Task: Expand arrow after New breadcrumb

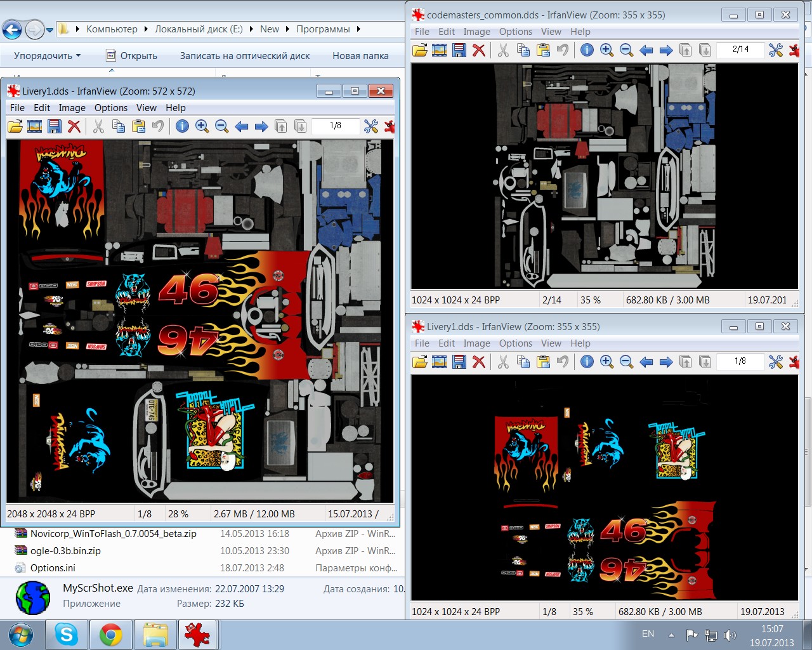Action: click(287, 29)
